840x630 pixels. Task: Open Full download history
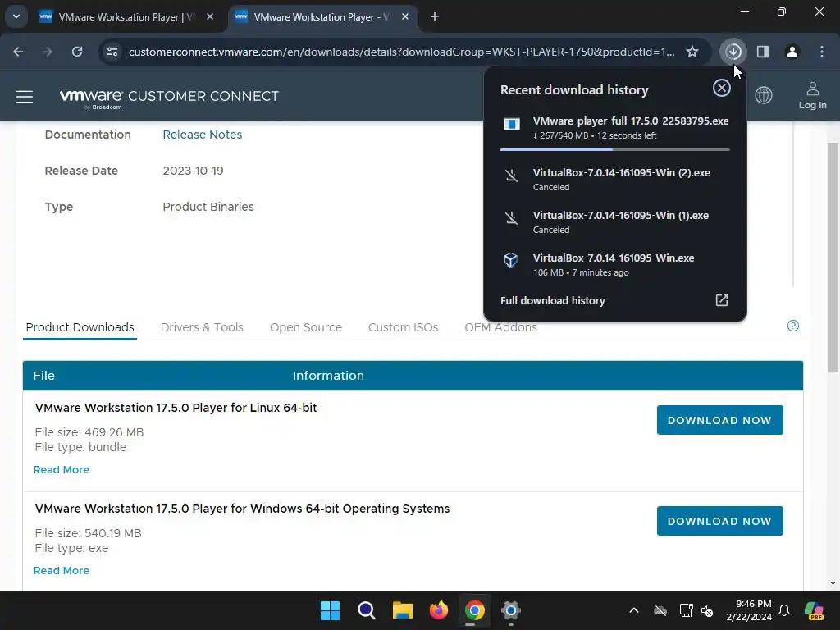coord(615,300)
